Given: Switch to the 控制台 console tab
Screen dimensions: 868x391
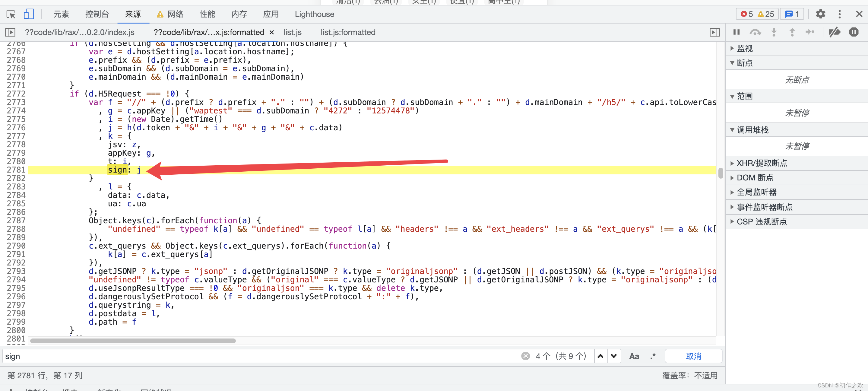Looking at the screenshot, I should (97, 14).
